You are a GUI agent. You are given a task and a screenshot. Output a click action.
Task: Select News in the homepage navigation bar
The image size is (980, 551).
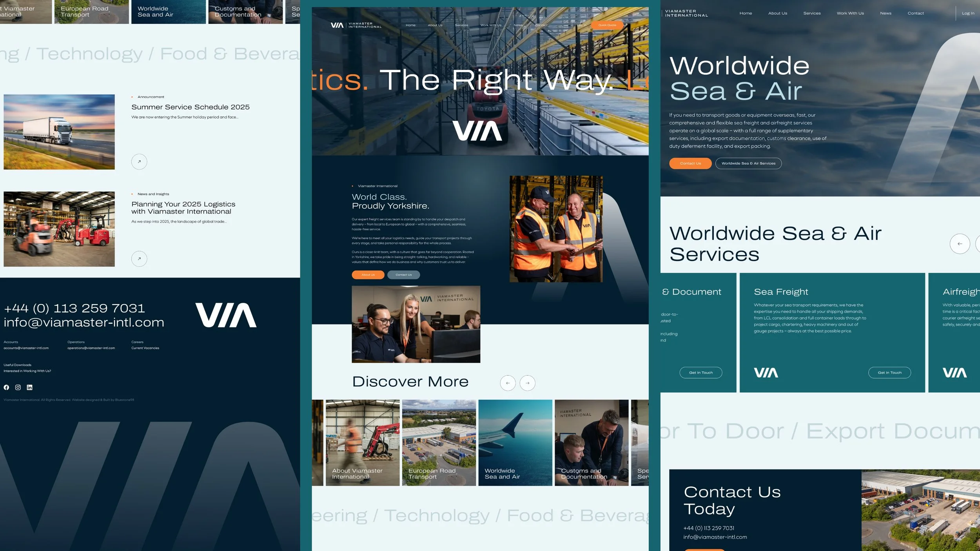(x=518, y=25)
